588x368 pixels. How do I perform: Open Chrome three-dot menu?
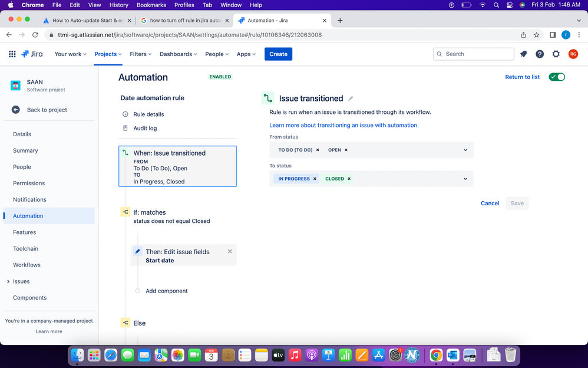click(579, 35)
